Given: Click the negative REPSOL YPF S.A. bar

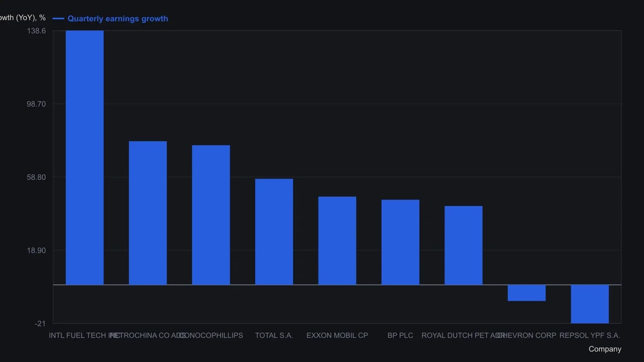Looking at the screenshot, I should (x=590, y=304).
